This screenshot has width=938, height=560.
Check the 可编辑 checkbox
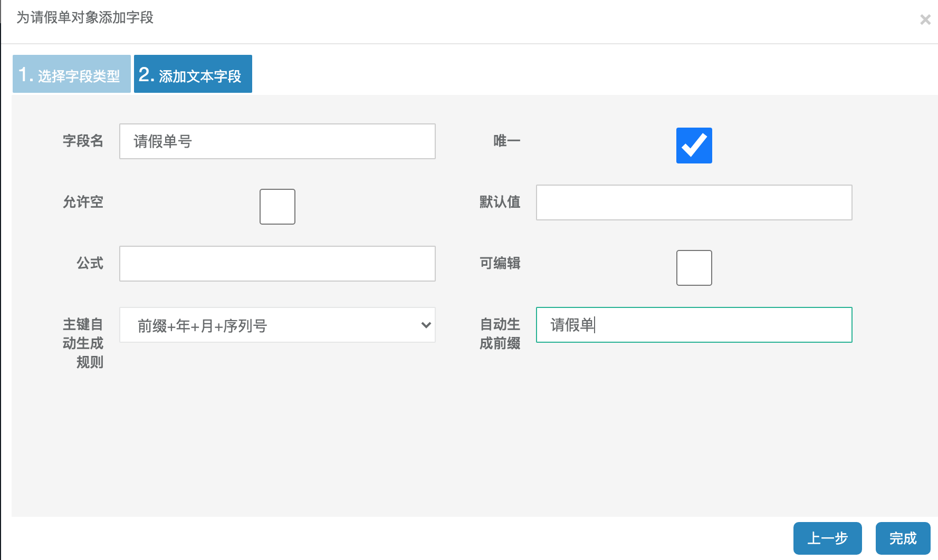pos(694,267)
